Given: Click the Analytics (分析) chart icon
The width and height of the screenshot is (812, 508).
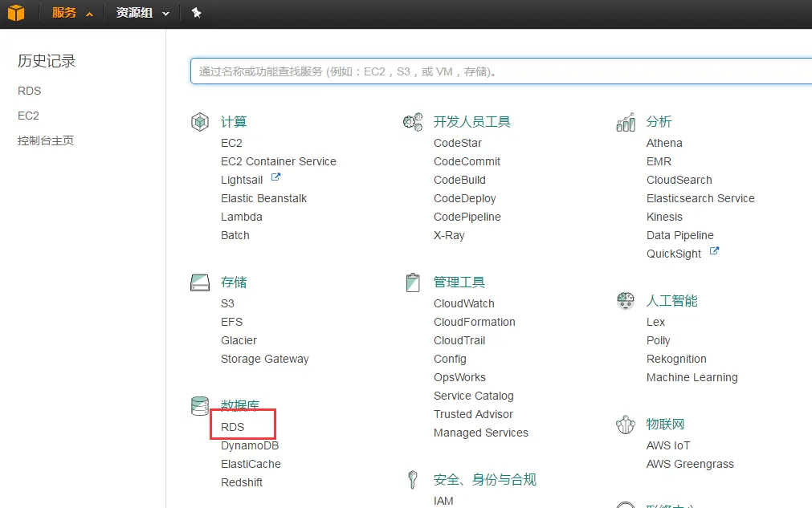Looking at the screenshot, I should point(626,122).
